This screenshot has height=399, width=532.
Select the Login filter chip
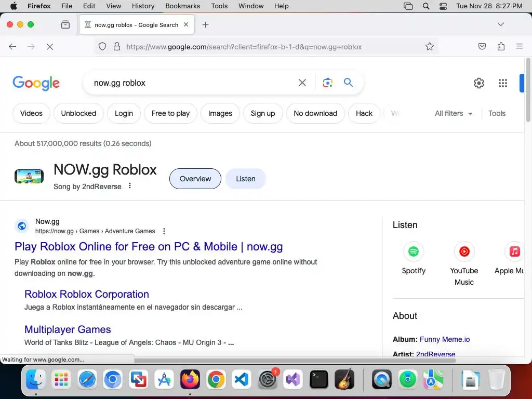(124, 113)
